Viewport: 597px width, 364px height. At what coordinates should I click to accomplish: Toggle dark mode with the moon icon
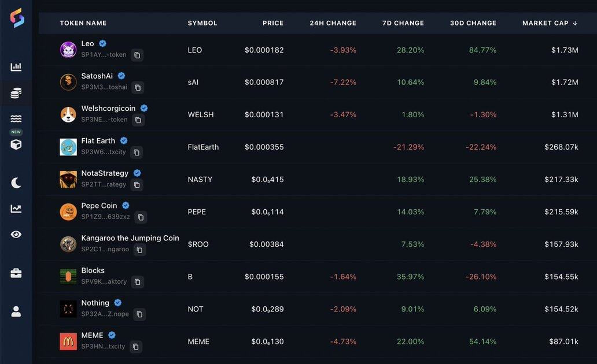(x=16, y=183)
